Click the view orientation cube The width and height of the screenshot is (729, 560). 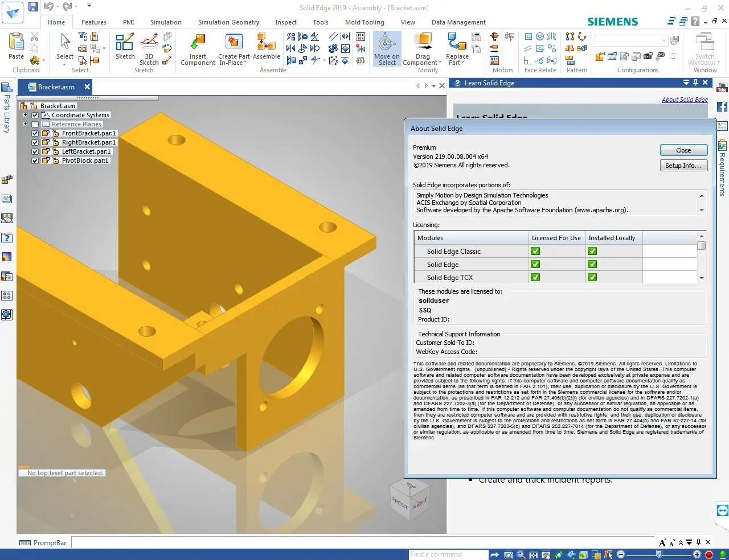409,499
